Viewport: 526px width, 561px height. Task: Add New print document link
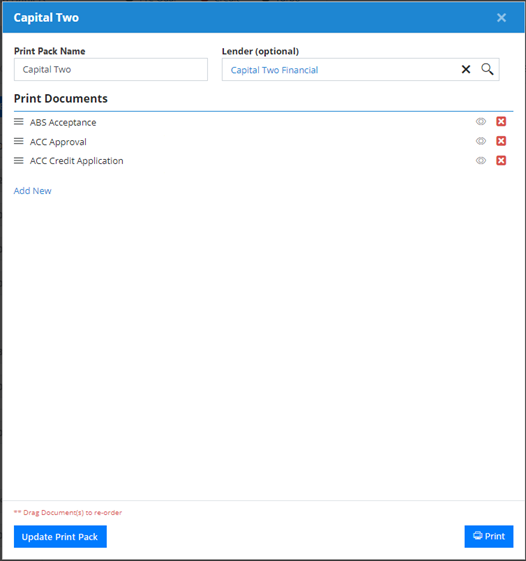[x=33, y=191]
